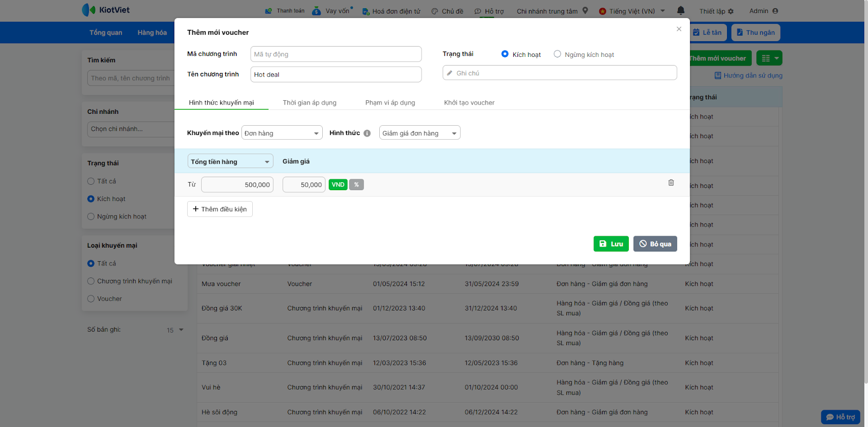
Task: Save voucher with Lưu button
Action: click(611, 244)
